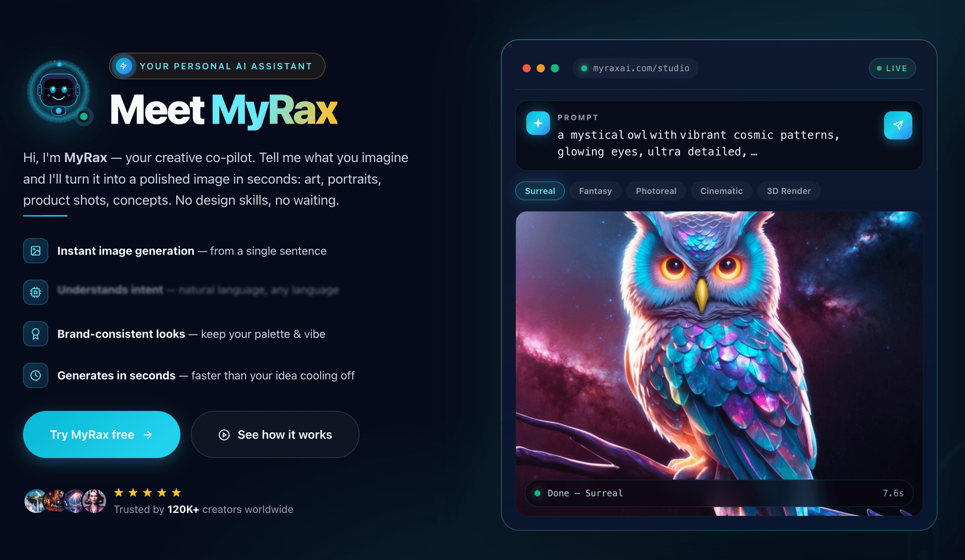Click the 7.6s generation time
This screenshot has width=965, height=560.
[x=893, y=493]
